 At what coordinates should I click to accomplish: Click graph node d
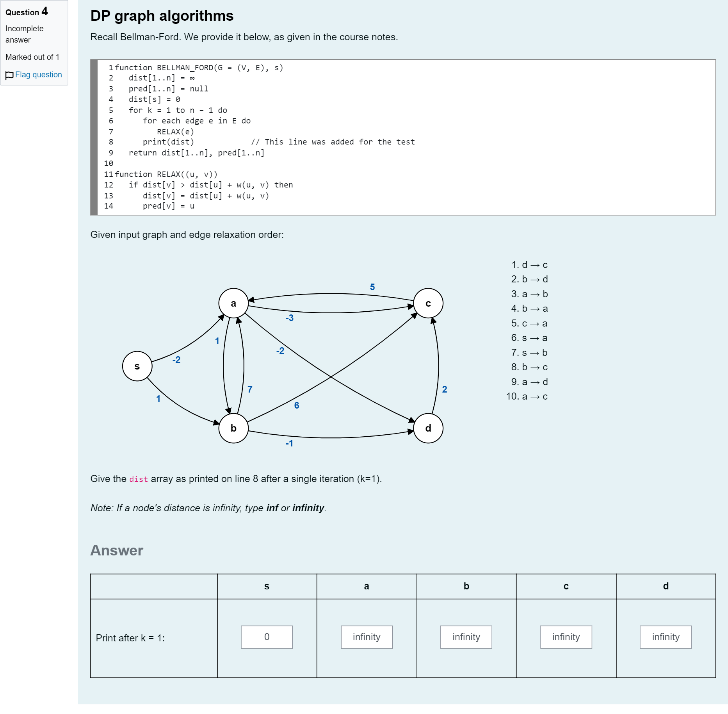(x=428, y=428)
